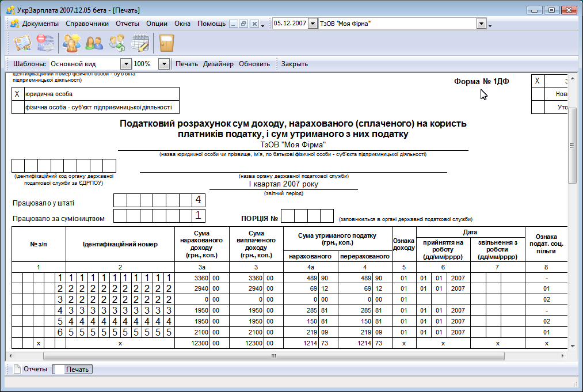Open the 100% zoom dropdown
Image resolution: width=583 pixels, height=392 pixels.
click(x=163, y=64)
